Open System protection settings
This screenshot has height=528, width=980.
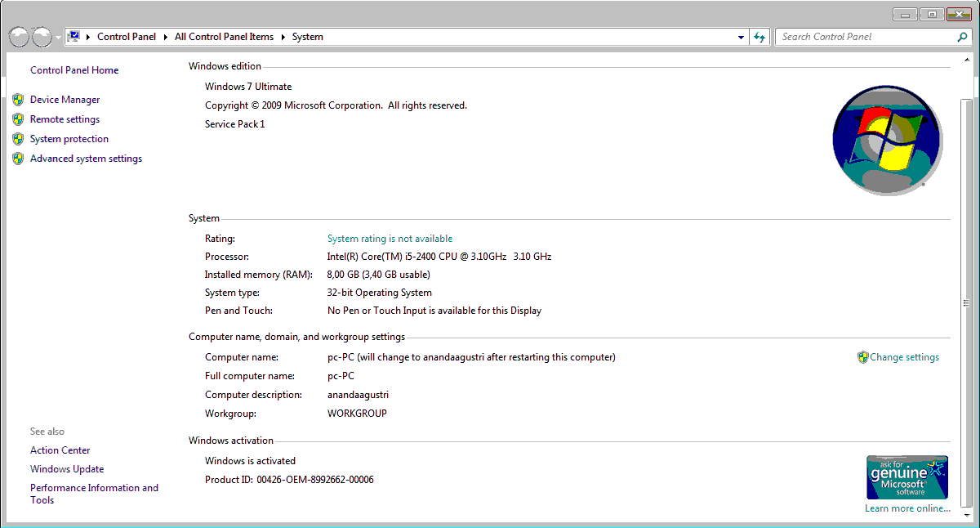coord(69,139)
